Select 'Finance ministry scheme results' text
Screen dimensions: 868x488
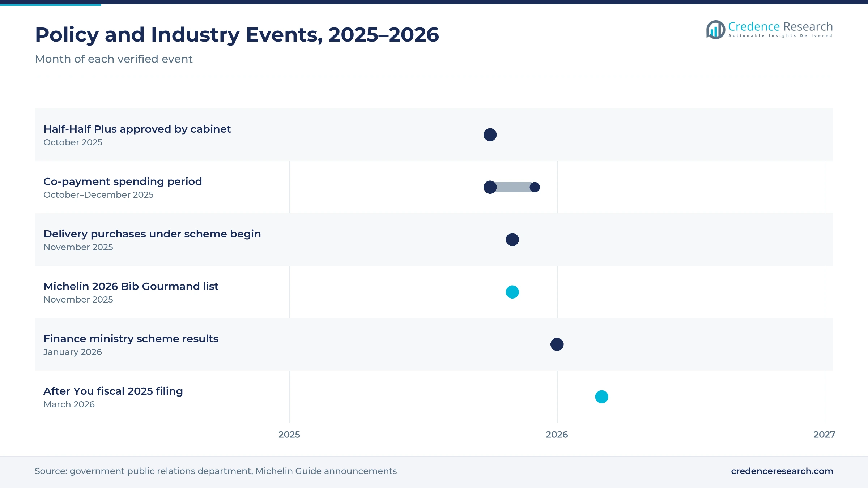pyautogui.click(x=131, y=339)
